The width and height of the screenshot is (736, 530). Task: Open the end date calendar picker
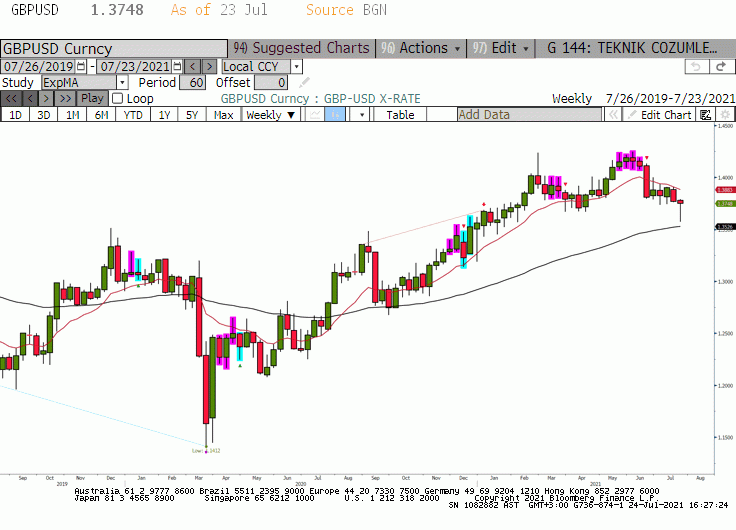coord(177,66)
